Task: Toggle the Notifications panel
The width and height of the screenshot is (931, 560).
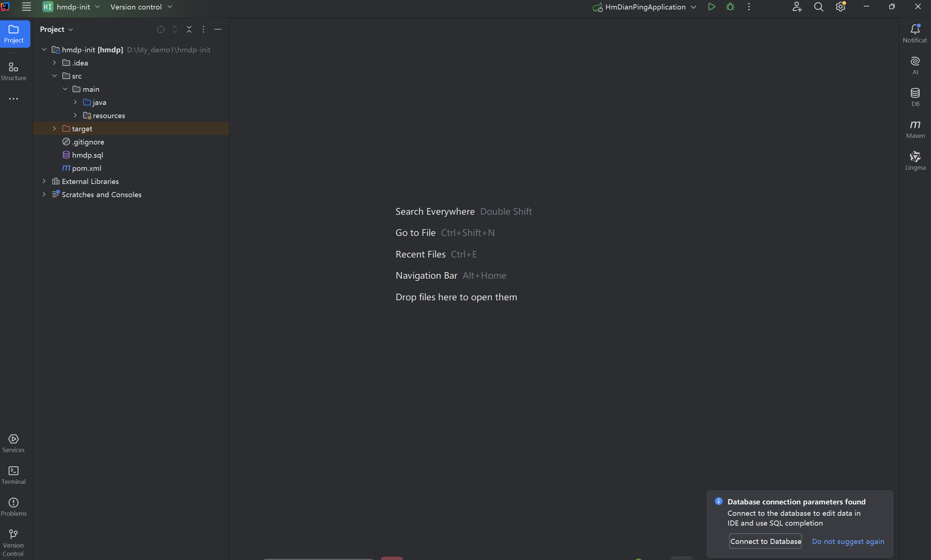Action: point(915,33)
